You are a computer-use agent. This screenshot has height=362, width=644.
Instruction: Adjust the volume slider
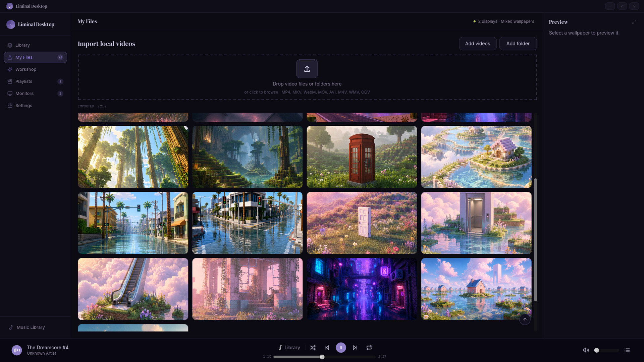(606, 350)
